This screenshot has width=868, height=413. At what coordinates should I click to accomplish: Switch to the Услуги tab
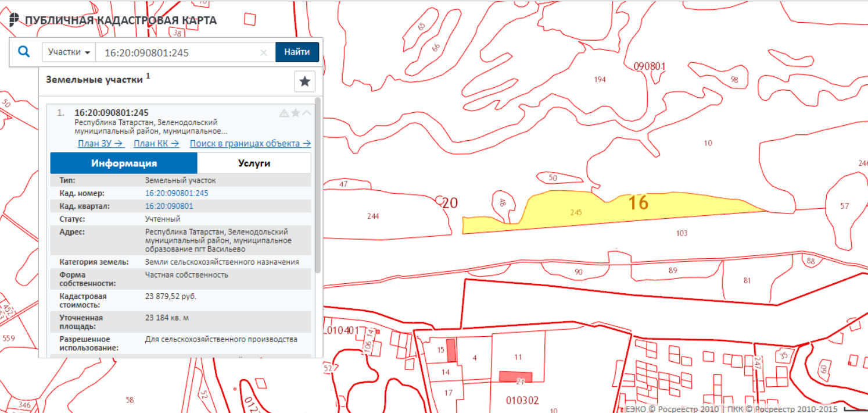point(254,163)
